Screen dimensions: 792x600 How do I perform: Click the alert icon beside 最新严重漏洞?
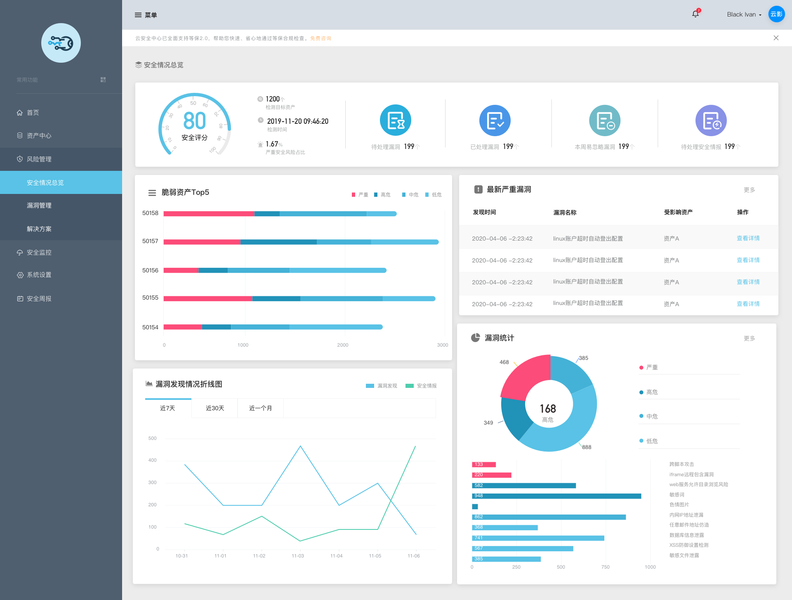[478, 189]
